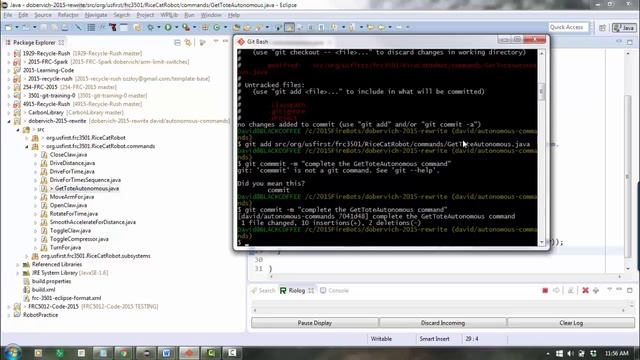Open the Debug button dropdown arrow
This screenshot has width=640, height=360.
159,27
